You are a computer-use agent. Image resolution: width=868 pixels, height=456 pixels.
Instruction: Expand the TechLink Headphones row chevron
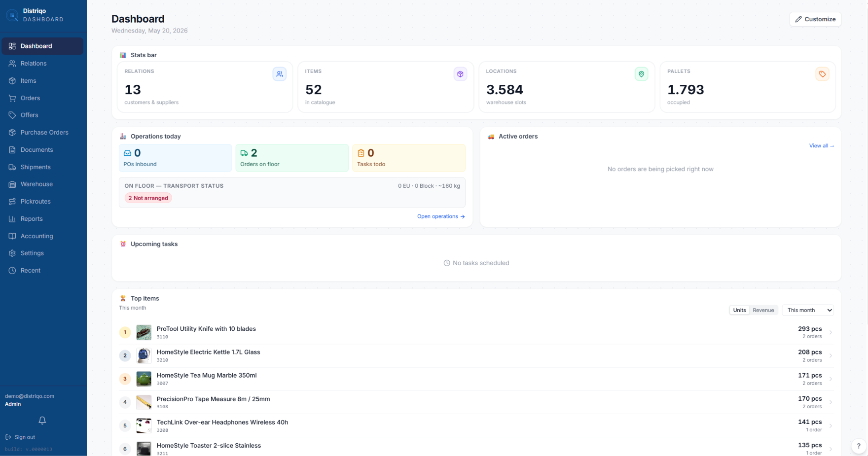coord(831,426)
